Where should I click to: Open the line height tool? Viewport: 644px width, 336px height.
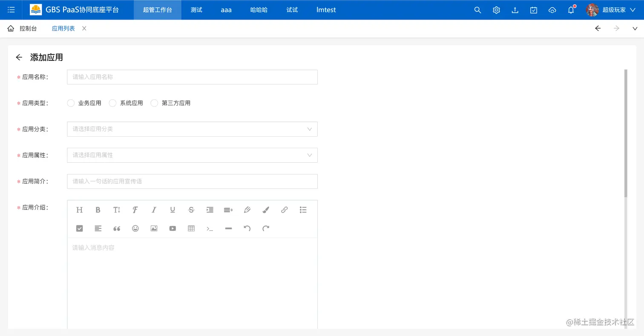228,210
